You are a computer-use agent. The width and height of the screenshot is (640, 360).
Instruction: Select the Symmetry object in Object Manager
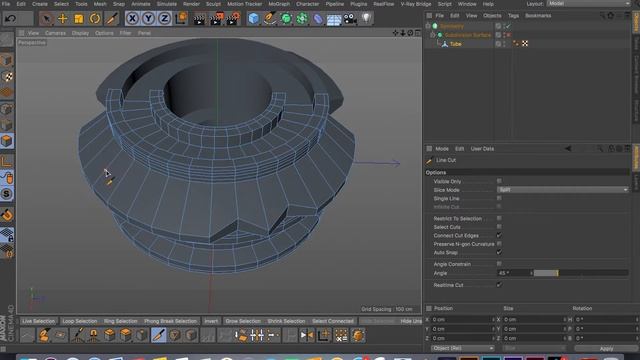tap(451, 26)
